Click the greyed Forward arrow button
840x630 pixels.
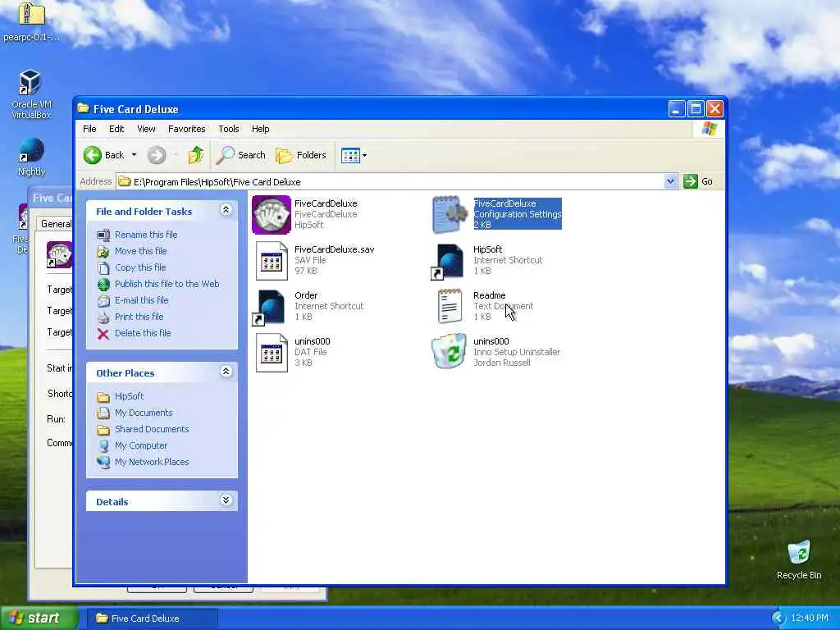pos(157,155)
